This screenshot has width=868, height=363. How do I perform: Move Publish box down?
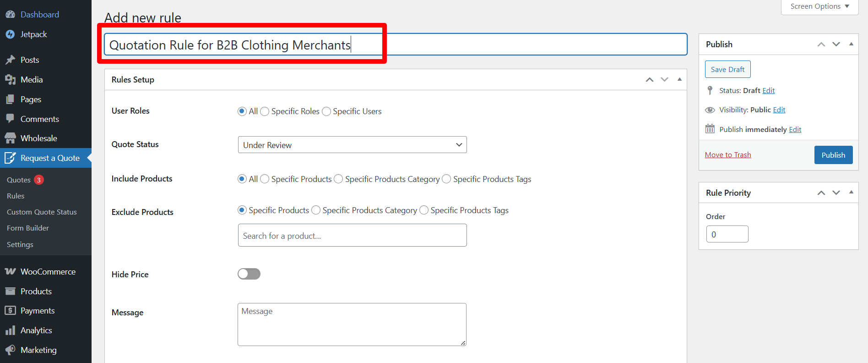836,44
